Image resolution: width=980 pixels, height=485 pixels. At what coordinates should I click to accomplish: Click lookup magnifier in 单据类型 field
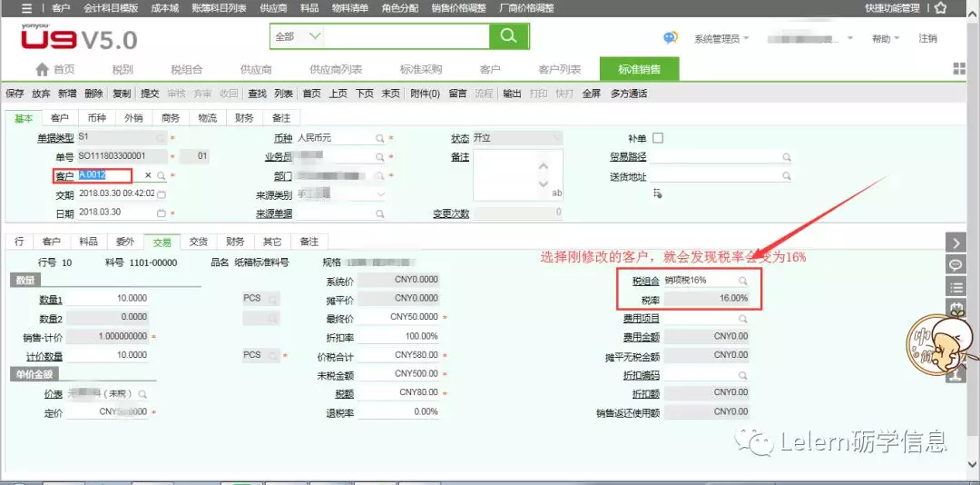click(162, 138)
